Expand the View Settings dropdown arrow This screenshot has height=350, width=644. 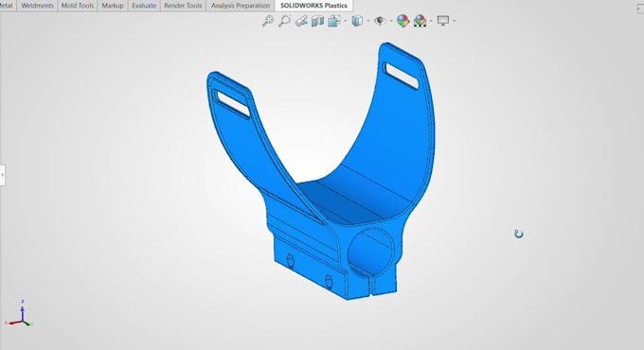tap(454, 21)
